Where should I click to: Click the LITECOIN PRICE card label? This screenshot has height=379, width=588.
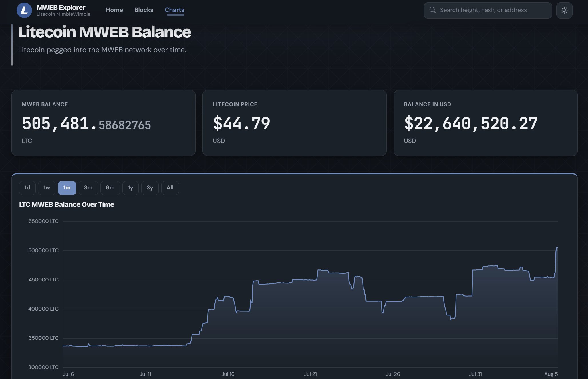tap(235, 104)
